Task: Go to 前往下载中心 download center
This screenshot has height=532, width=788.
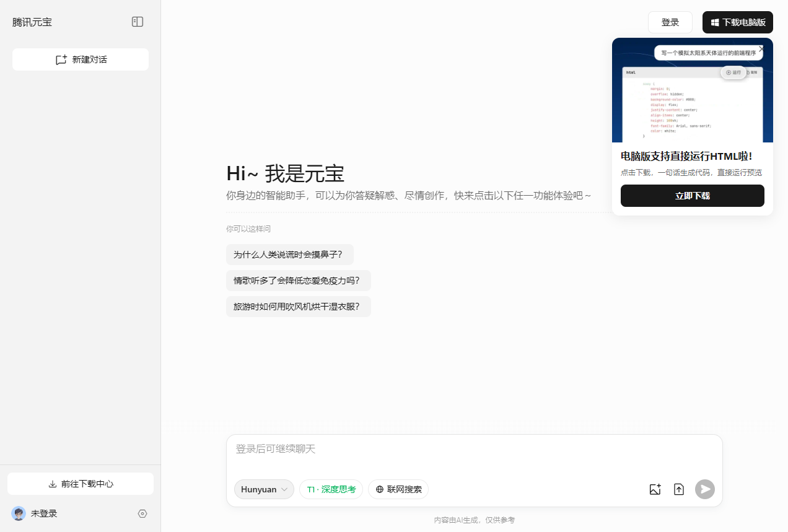Action: pos(81,484)
